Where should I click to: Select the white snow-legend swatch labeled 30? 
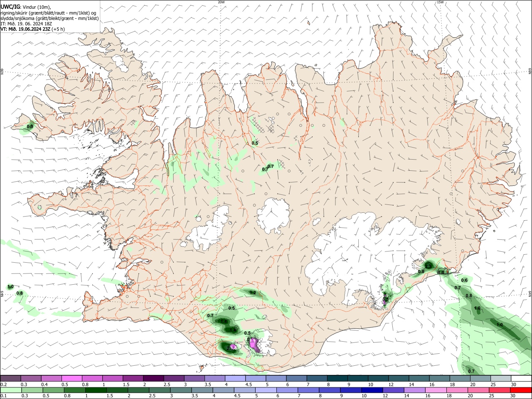pos(521,378)
